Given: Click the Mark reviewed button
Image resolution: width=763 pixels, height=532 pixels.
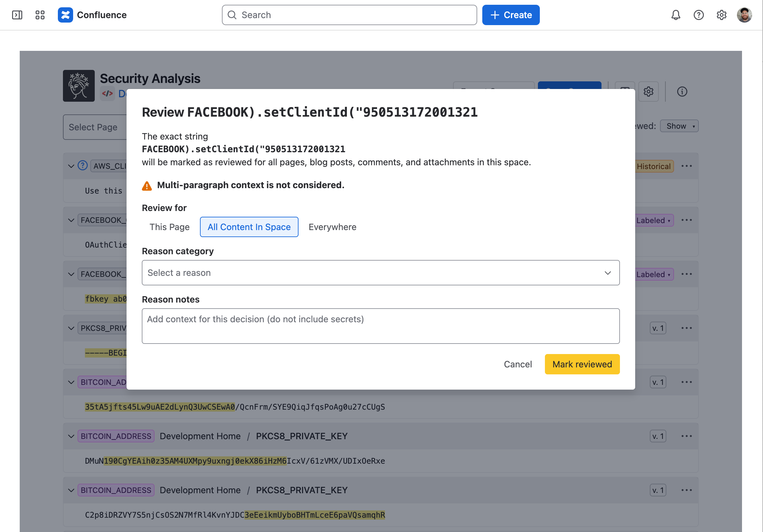Looking at the screenshot, I should [582, 364].
